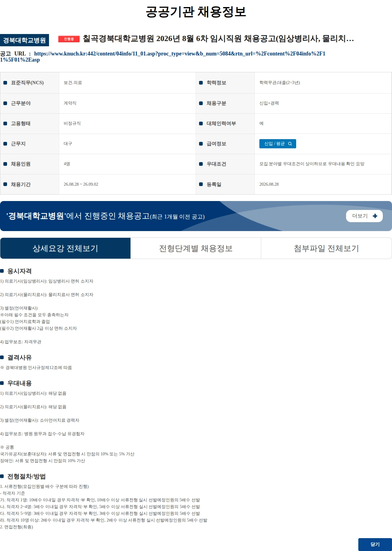
Task: Click the '경북대학교병원'에서 진행중인 채용공고 banner text
Action: click(105, 216)
